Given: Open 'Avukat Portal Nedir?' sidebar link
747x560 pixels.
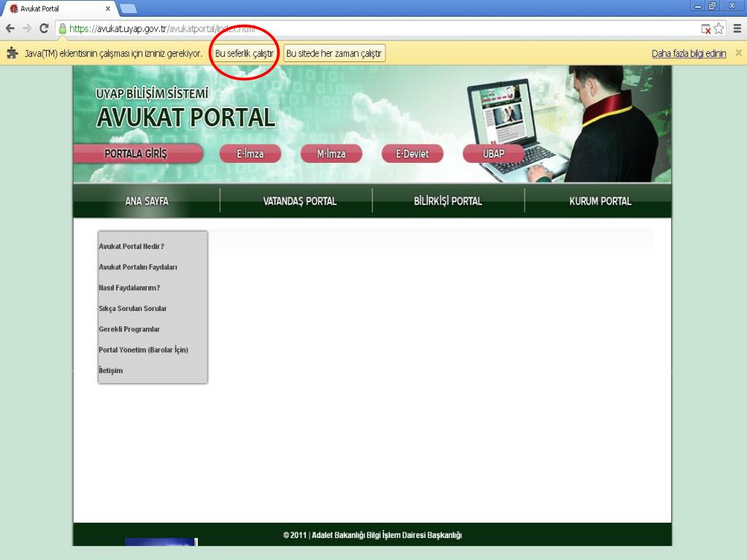Looking at the screenshot, I should (x=131, y=246).
